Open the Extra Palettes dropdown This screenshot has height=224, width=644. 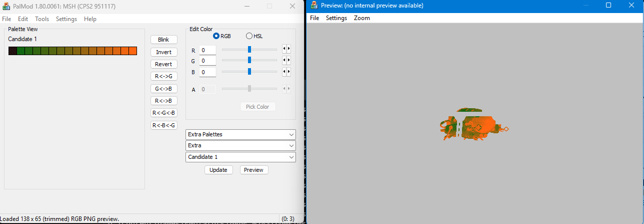240,134
